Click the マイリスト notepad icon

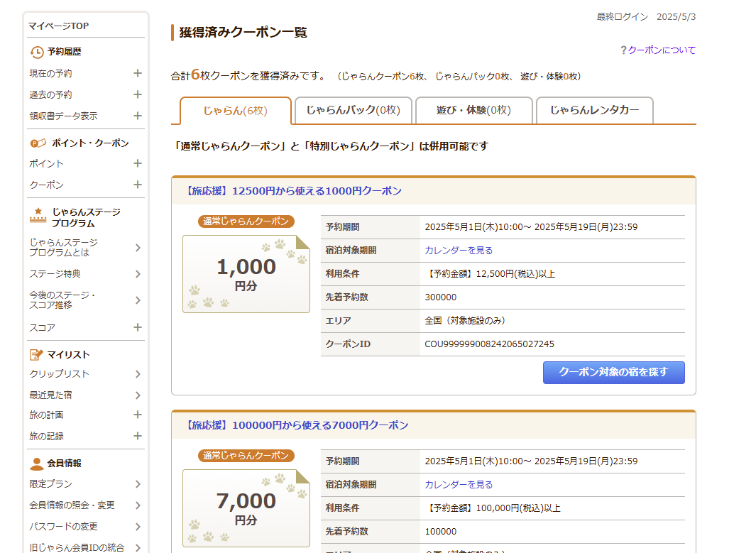coord(37,355)
